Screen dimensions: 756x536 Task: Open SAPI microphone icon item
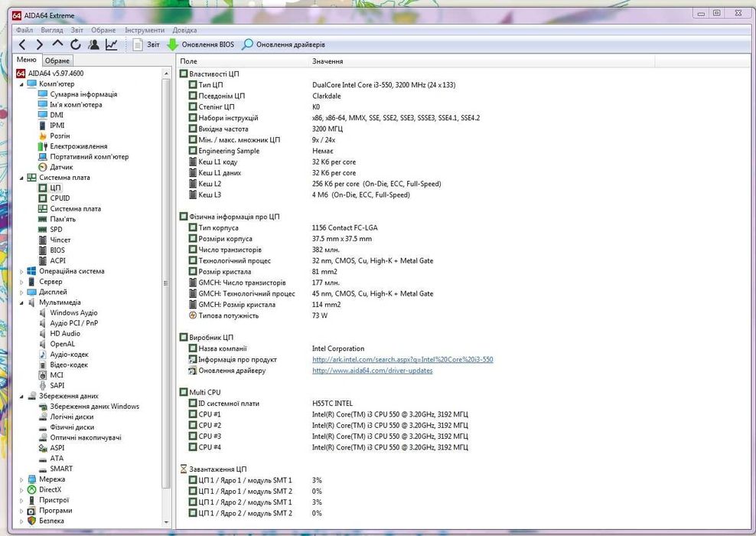(57, 385)
